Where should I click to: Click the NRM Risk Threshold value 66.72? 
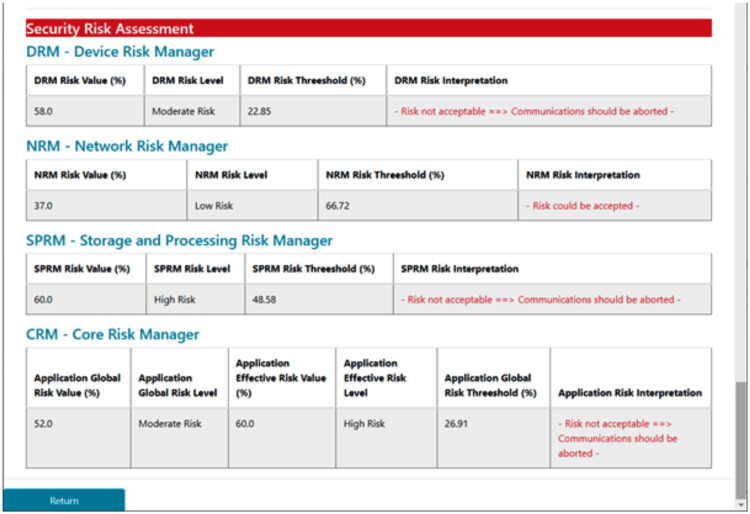(338, 206)
